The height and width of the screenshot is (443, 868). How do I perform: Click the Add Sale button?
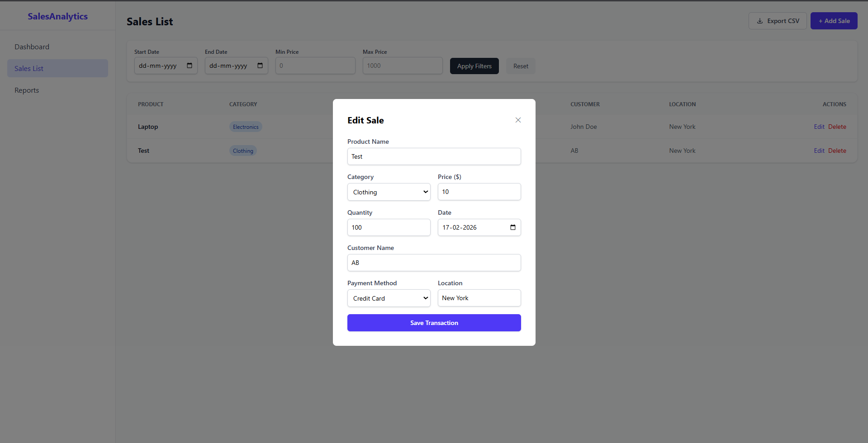point(834,21)
